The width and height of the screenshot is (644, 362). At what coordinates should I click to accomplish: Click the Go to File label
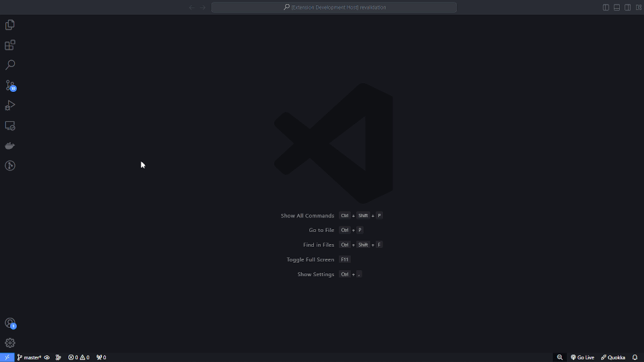click(321, 230)
